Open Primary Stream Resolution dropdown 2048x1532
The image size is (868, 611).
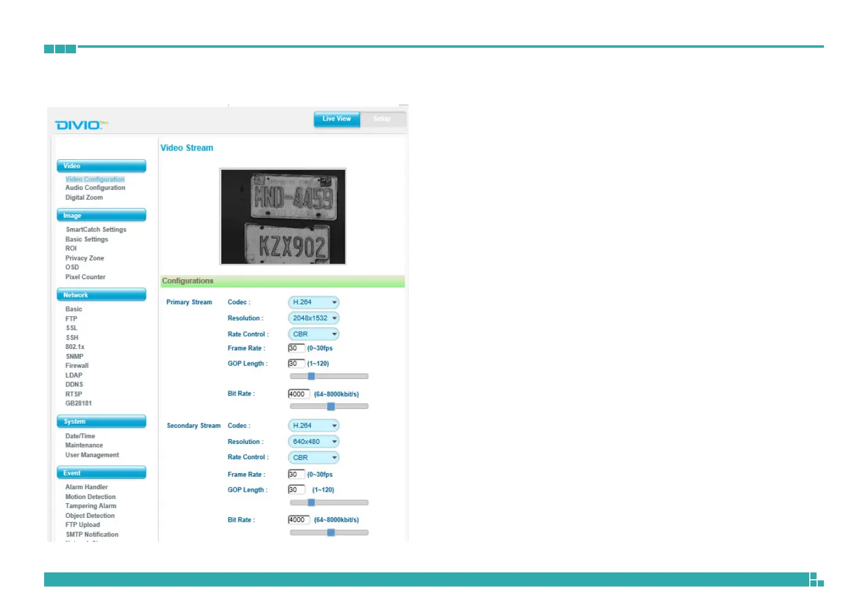tap(314, 318)
